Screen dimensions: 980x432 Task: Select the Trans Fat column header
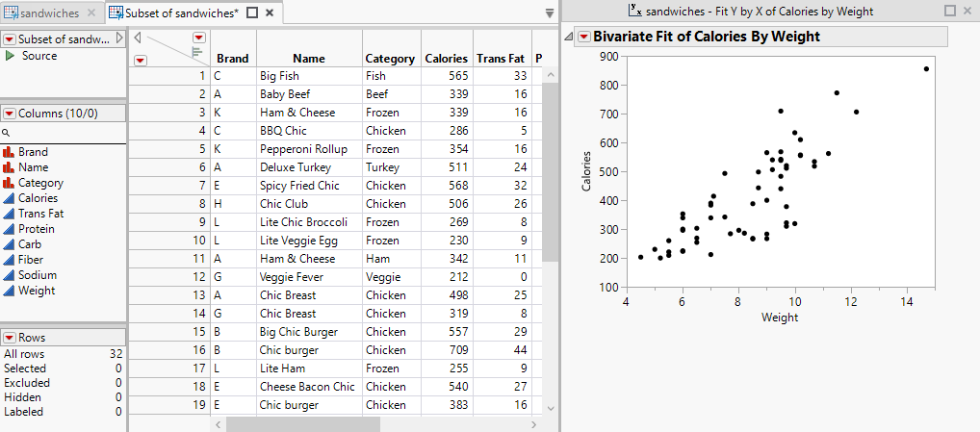[x=501, y=59]
